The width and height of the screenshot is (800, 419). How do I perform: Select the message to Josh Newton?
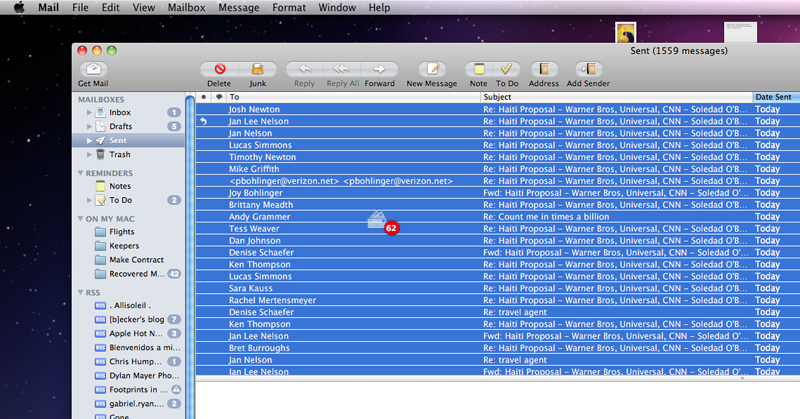click(498, 109)
